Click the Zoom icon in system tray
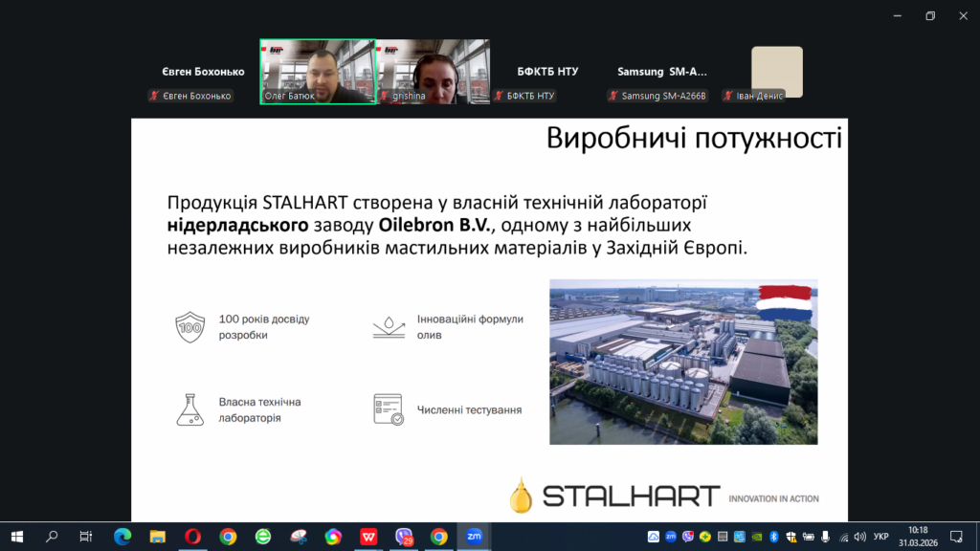 (x=671, y=537)
